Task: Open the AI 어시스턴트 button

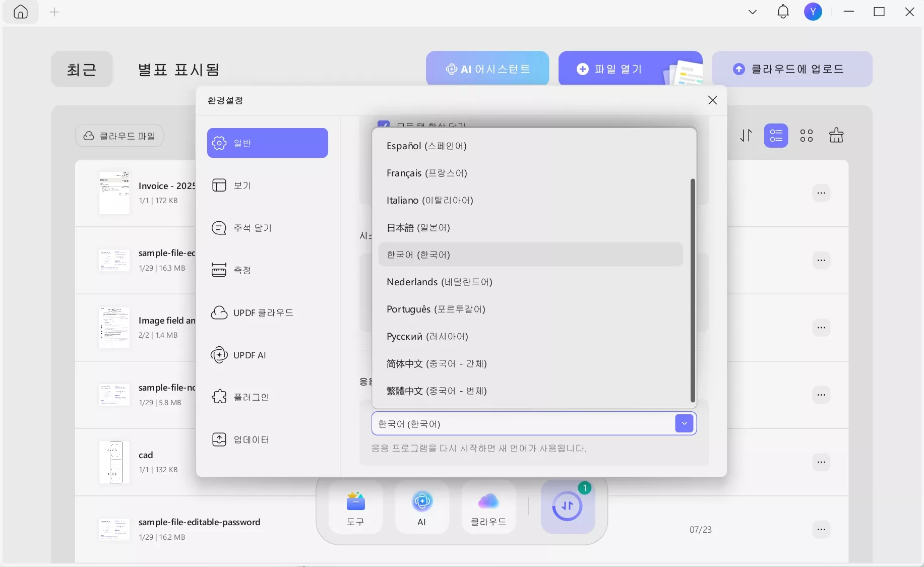Action: [x=487, y=69]
